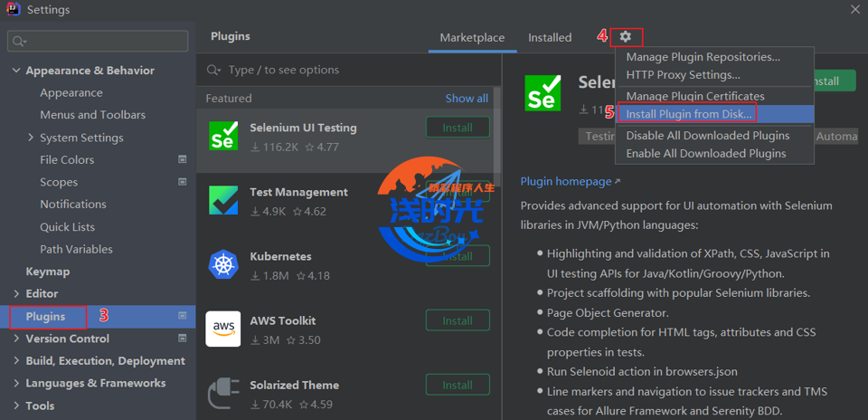The width and height of the screenshot is (868, 420).
Task: Select Keymap in settings tree
Action: (x=47, y=272)
